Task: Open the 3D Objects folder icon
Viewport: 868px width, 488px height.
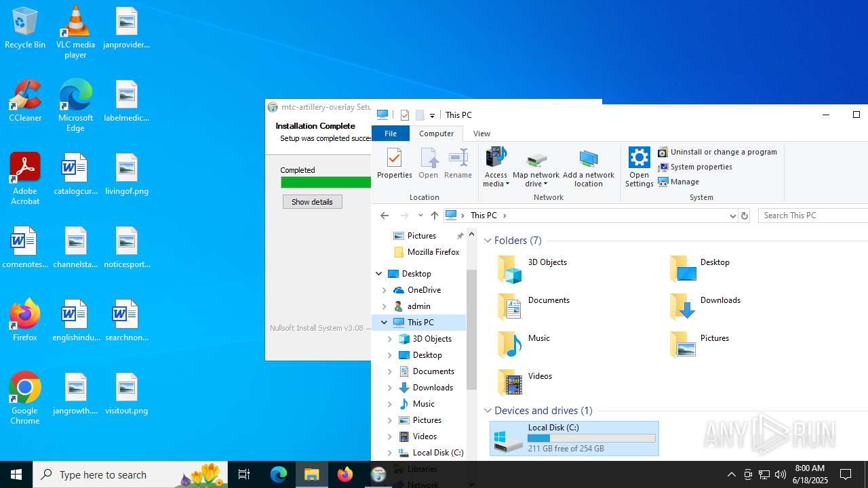Action: coord(510,269)
